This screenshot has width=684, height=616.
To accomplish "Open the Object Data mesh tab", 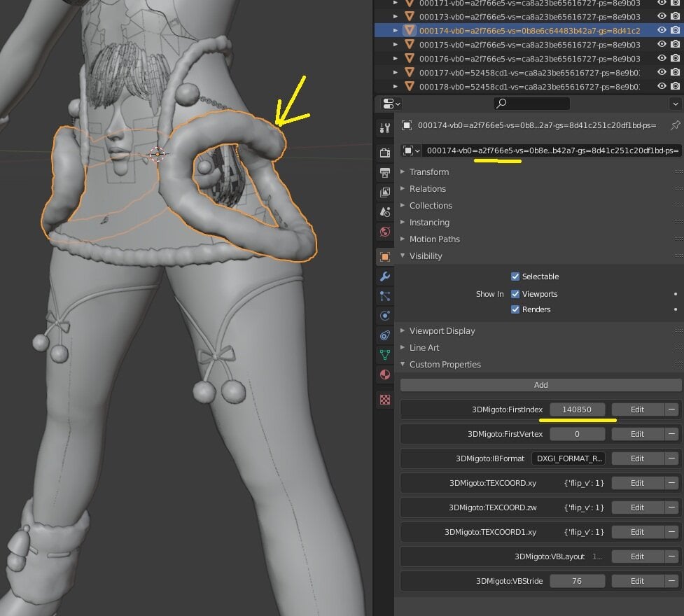I will [x=385, y=355].
